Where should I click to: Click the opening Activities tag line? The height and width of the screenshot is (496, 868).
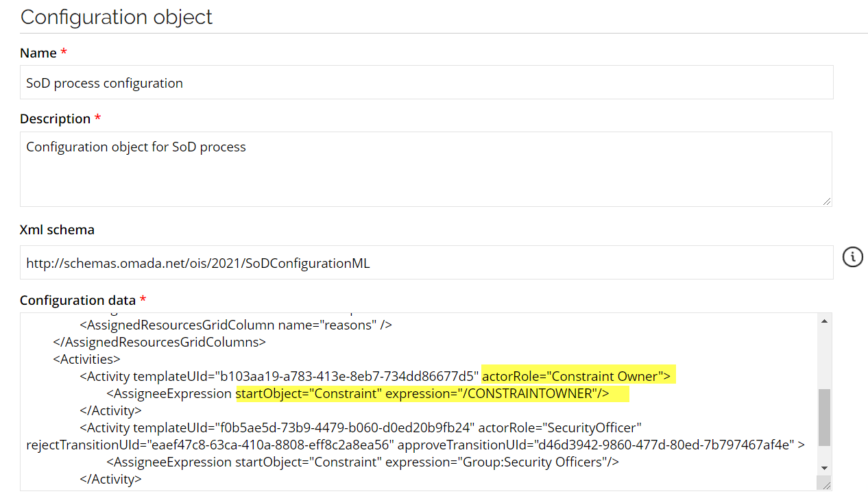point(86,359)
